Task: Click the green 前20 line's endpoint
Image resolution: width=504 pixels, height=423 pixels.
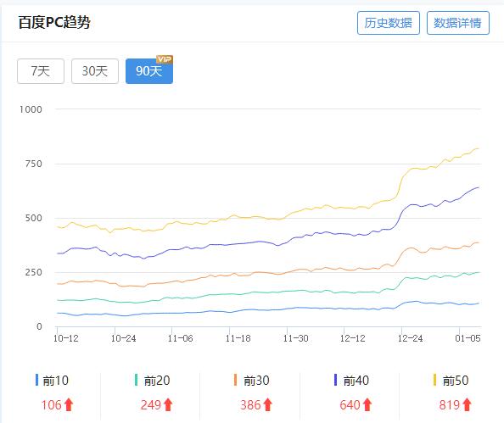Action: pos(479,272)
